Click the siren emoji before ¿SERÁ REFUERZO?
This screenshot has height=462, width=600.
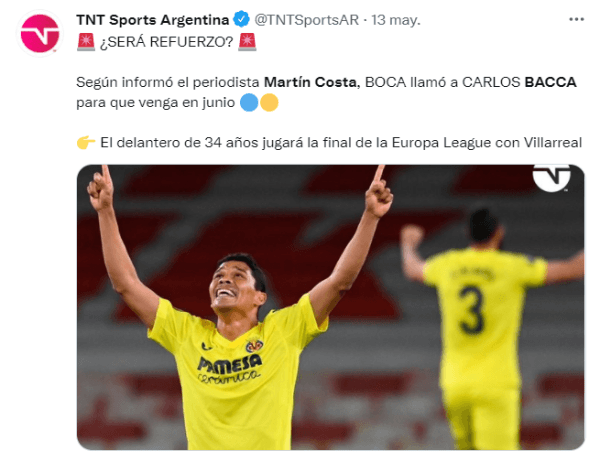tap(86, 42)
